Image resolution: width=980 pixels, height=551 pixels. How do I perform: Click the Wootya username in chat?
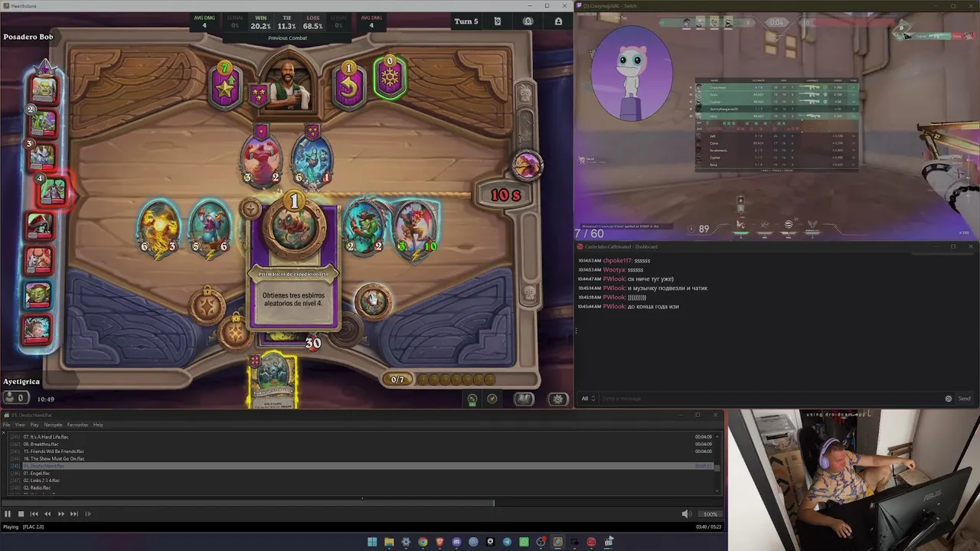(613, 270)
